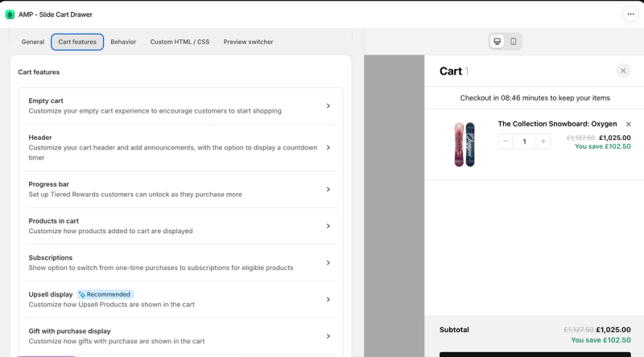644x357 pixels.
Task: Open Products in cart settings title
Action: [x=54, y=221]
